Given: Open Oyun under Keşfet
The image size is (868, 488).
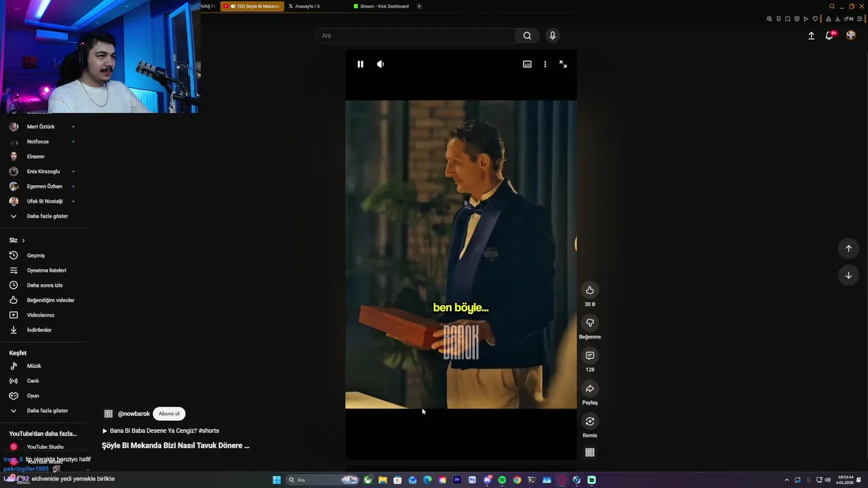Looking at the screenshot, I should point(33,396).
